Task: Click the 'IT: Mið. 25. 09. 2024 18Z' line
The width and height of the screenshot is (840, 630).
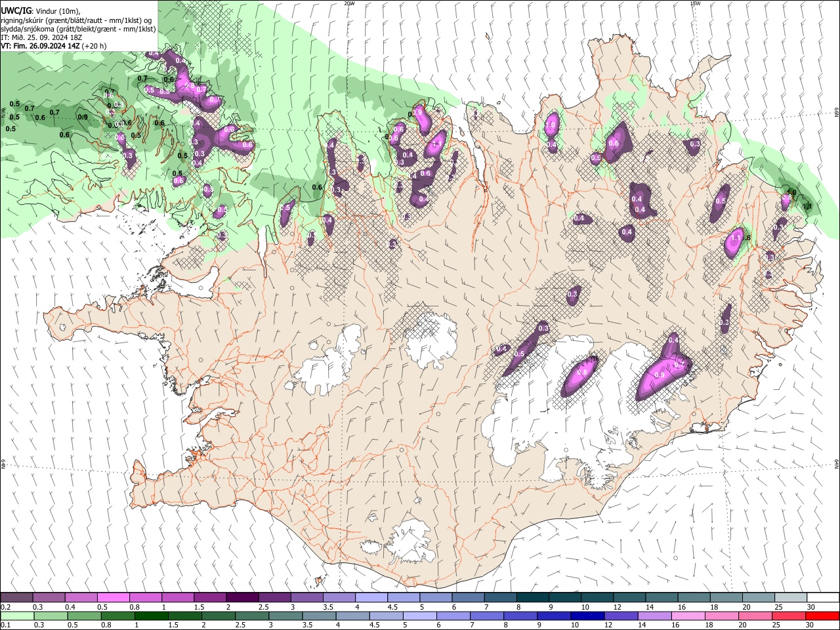Action: [42, 37]
